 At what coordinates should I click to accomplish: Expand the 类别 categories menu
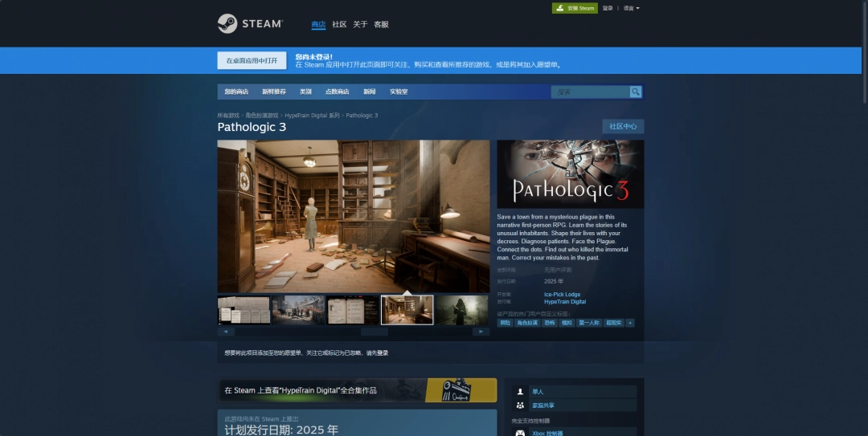click(305, 92)
